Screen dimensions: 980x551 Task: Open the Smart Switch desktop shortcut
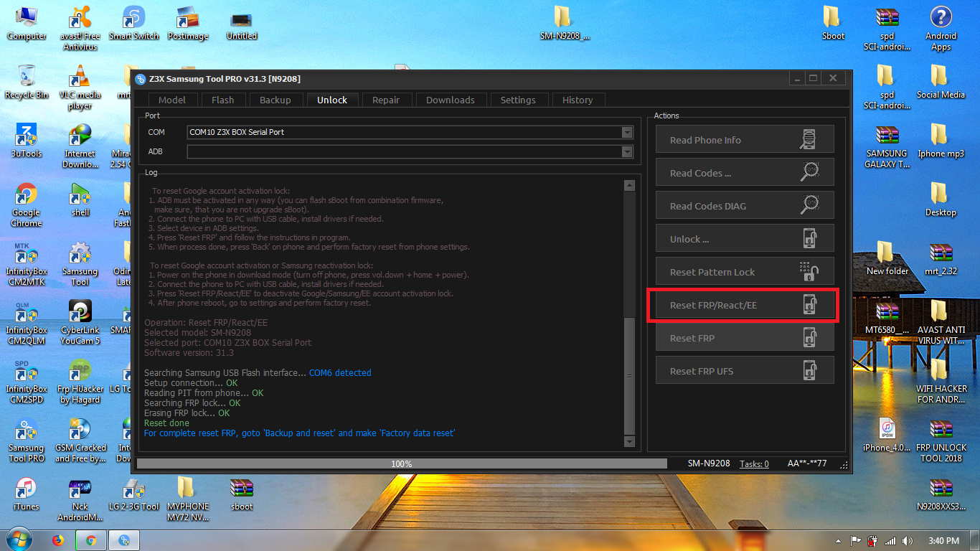coord(134,24)
